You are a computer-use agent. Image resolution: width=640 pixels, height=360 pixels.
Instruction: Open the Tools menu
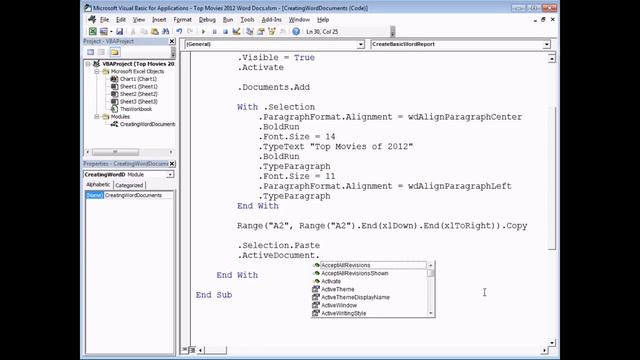point(247,20)
